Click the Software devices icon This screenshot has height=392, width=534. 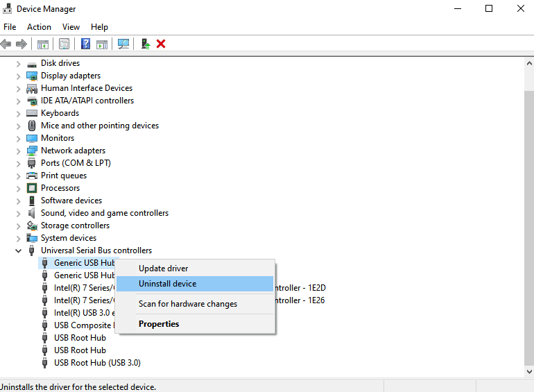32,201
